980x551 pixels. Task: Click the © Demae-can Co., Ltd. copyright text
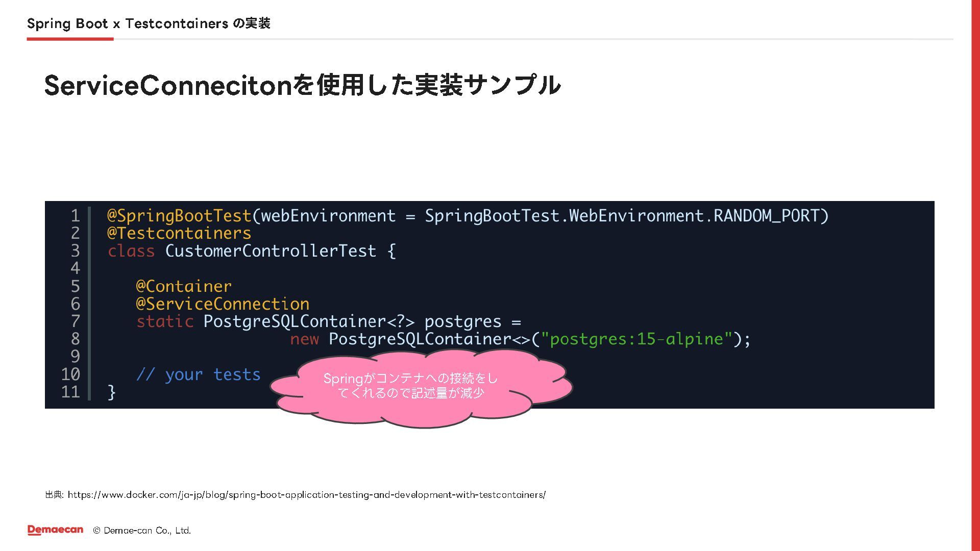(x=142, y=531)
